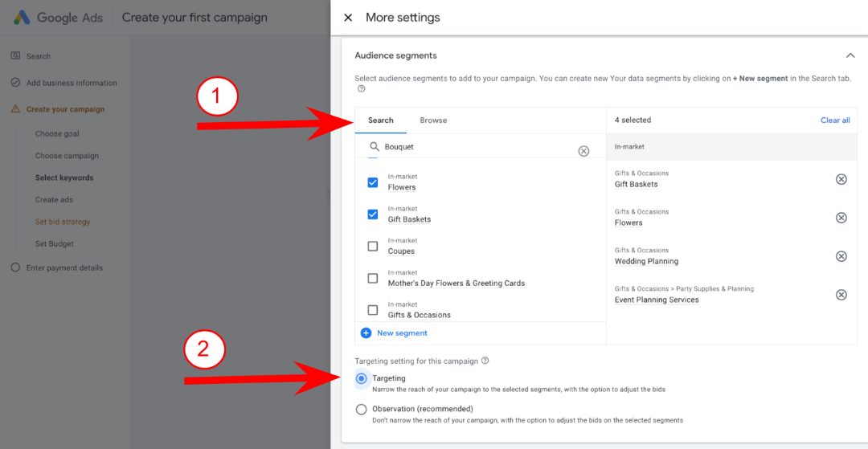Remove the Wedding Planning selected segment

tap(841, 256)
